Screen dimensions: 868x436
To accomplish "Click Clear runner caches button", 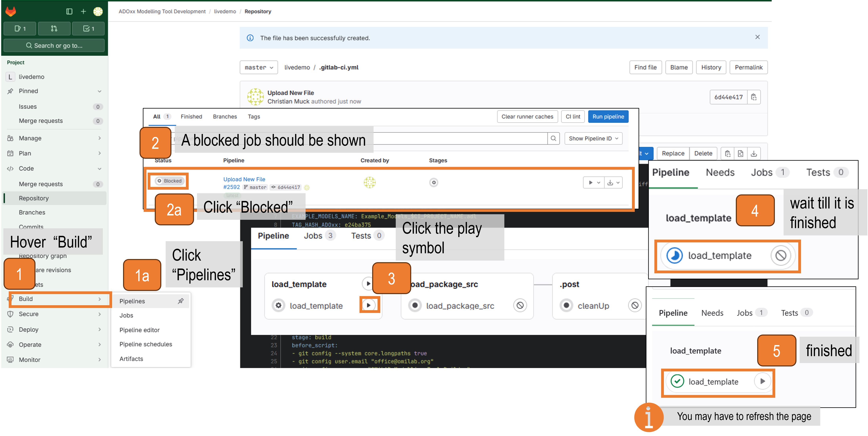I will [x=527, y=117].
